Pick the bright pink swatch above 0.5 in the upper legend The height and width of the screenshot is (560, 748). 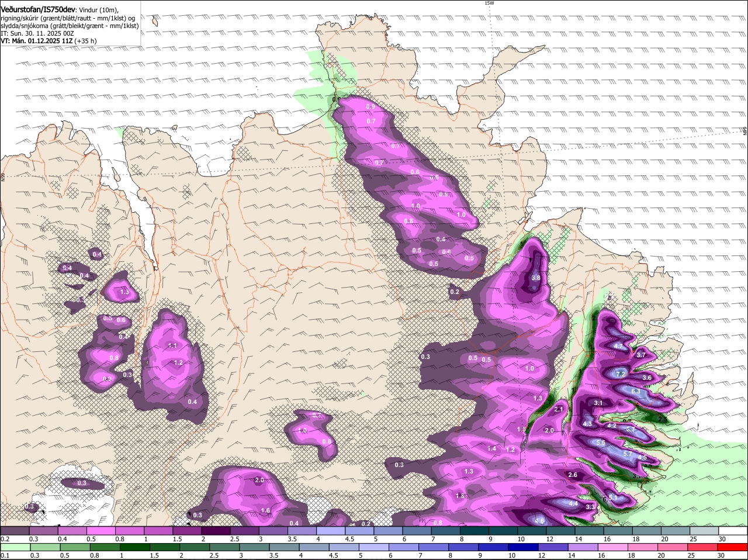pos(101,530)
